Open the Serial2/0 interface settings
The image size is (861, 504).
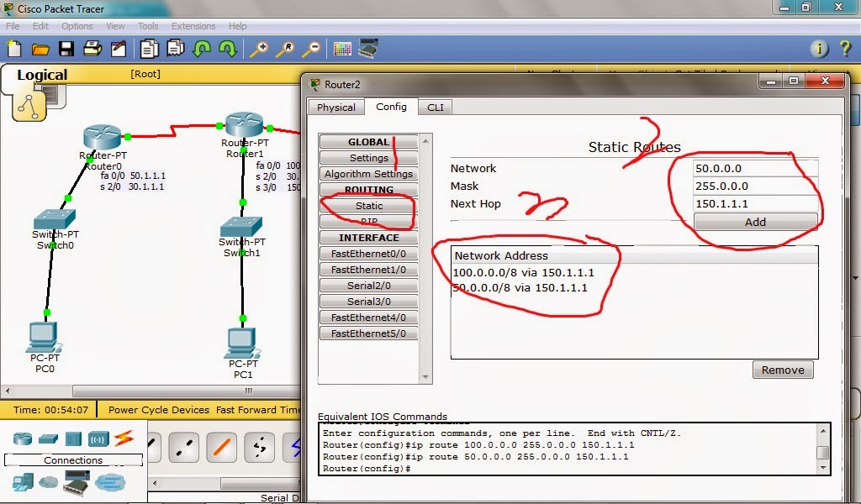[367, 285]
